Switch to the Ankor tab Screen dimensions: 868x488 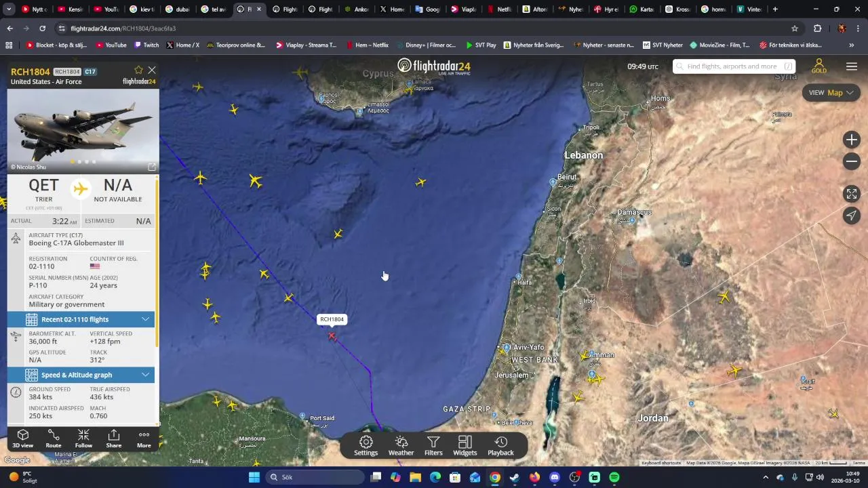[357, 9]
